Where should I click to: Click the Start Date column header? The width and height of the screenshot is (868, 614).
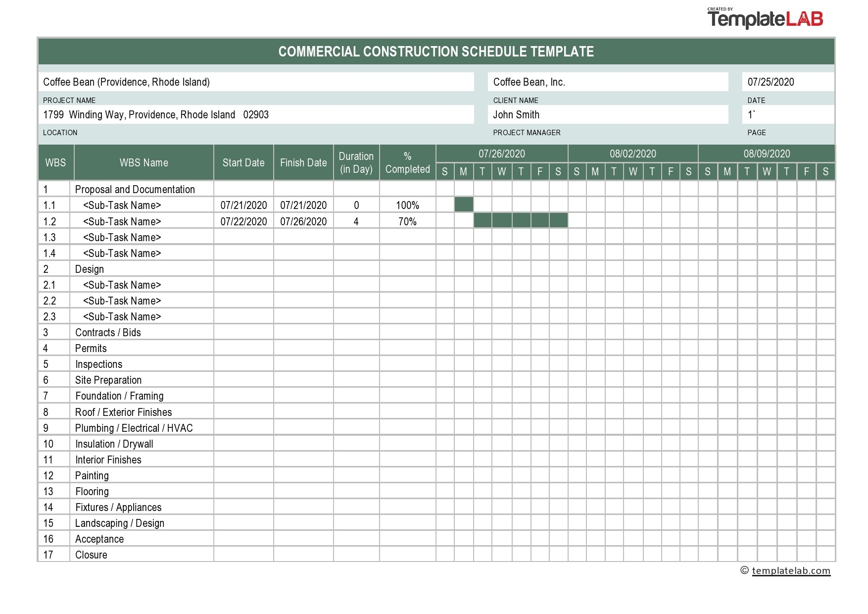pos(243,162)
